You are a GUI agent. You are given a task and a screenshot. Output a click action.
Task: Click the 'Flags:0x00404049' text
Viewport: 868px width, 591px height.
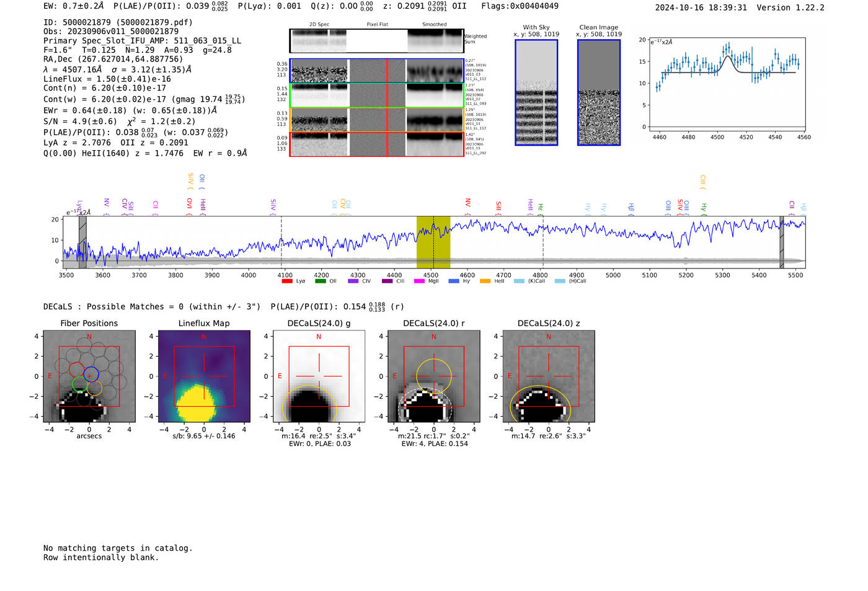point(520,6)
